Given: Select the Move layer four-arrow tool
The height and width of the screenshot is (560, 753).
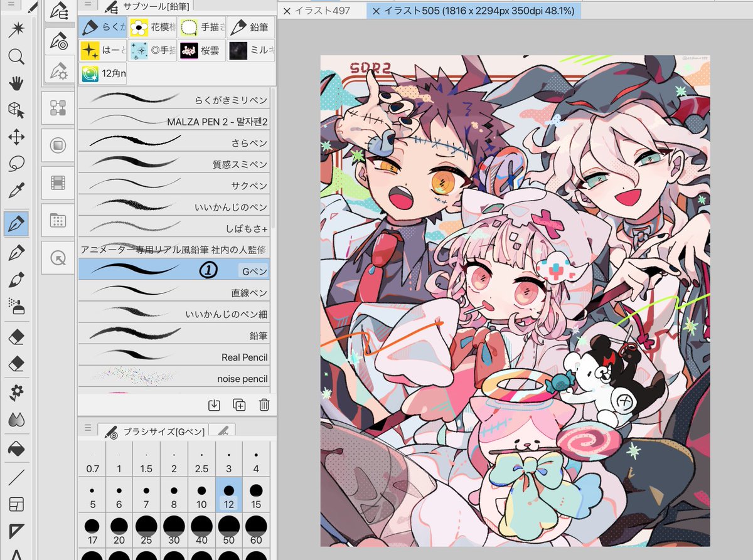Looking at the screenshot, I should (16, 137).
